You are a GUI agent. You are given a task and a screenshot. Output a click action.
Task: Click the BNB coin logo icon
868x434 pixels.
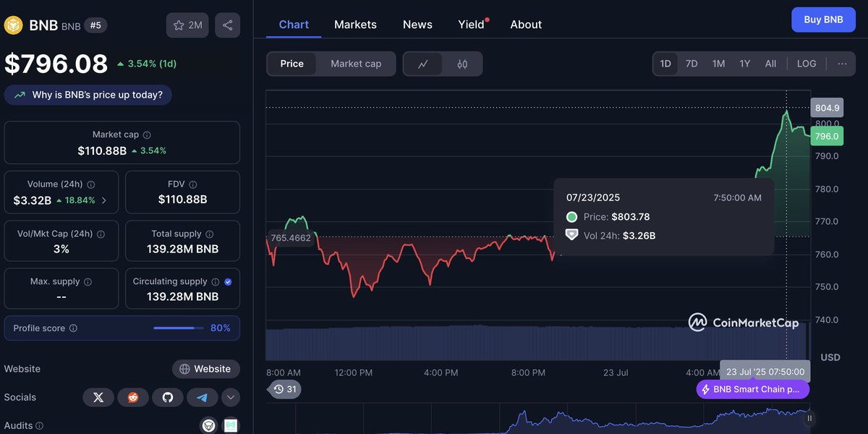point(13,25)
